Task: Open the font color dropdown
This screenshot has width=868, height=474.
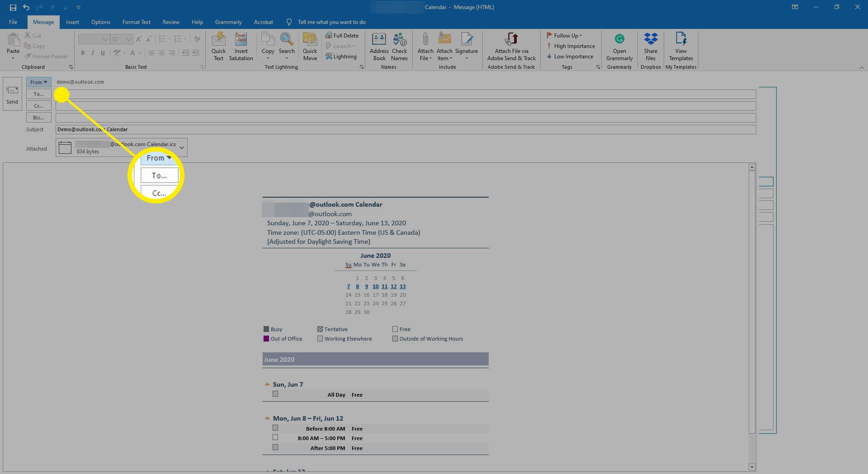Action: pyautogui.click(x=140, y=53)
